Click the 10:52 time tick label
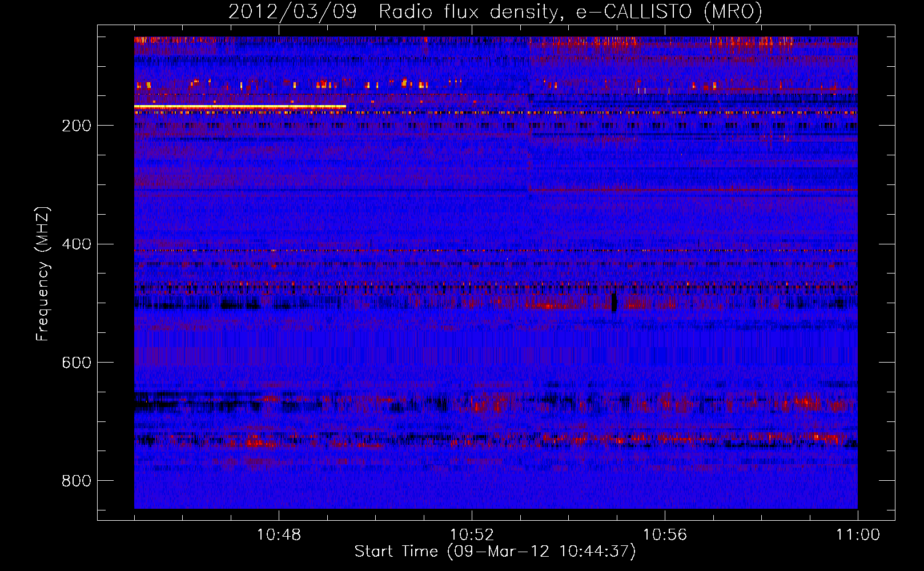924x571 pixels. click(472, 535)
